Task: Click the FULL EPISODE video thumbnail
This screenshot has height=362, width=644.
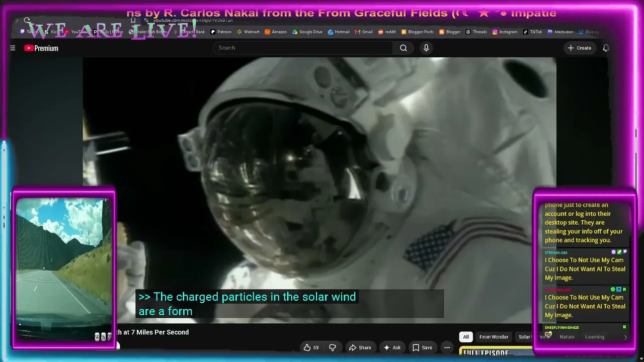Action: [x=496, y=352]
